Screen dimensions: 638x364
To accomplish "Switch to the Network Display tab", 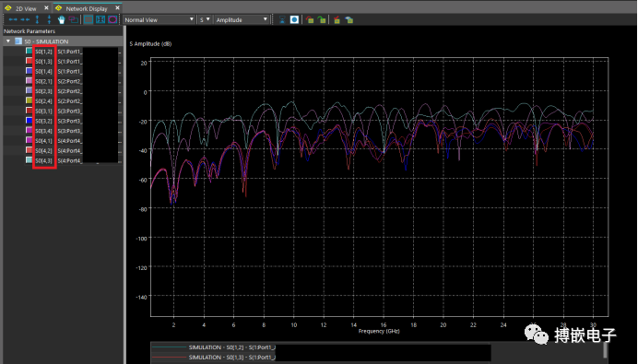I will [87, 8].
